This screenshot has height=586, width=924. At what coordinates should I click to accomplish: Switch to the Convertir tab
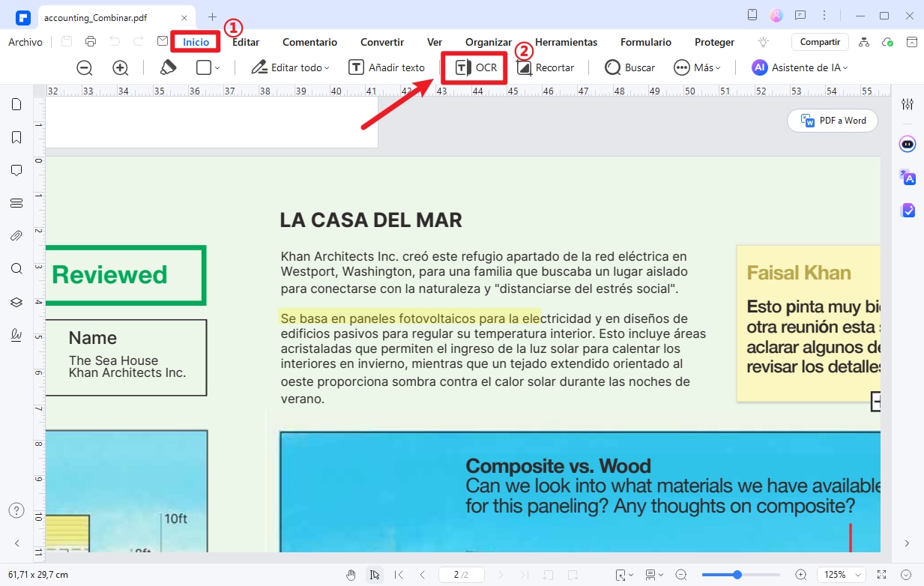382,42
